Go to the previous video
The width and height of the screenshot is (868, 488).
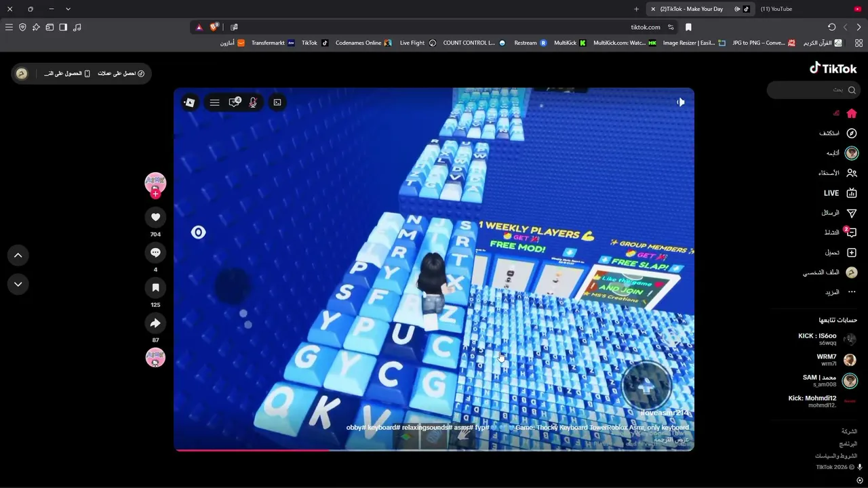(x=18, y=255)
